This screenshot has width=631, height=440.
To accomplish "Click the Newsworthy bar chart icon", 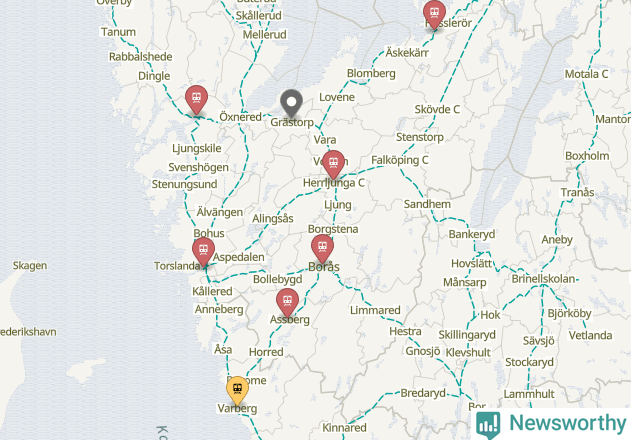I will 488,424.
